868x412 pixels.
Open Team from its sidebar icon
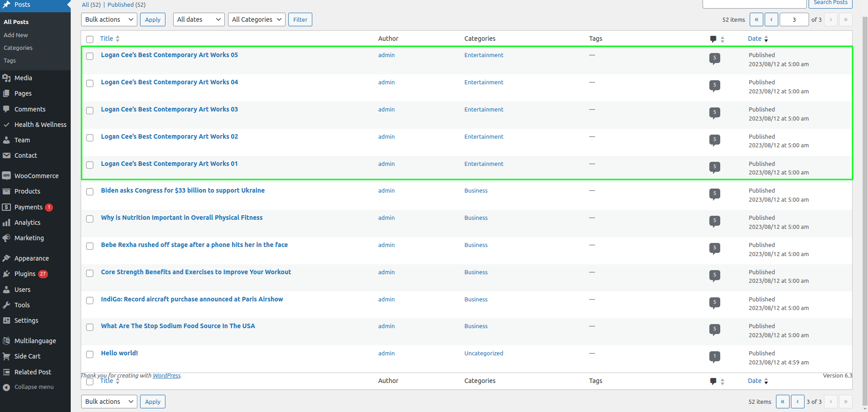point(6,140)
